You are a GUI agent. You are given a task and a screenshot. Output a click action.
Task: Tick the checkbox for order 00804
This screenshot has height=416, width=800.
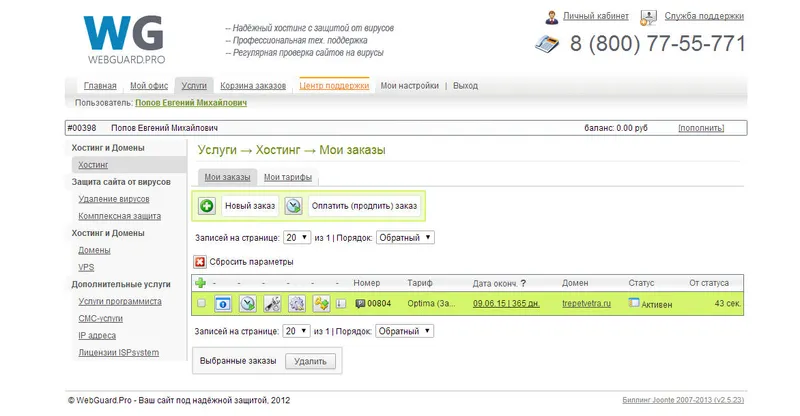click(x=202, y=303)
